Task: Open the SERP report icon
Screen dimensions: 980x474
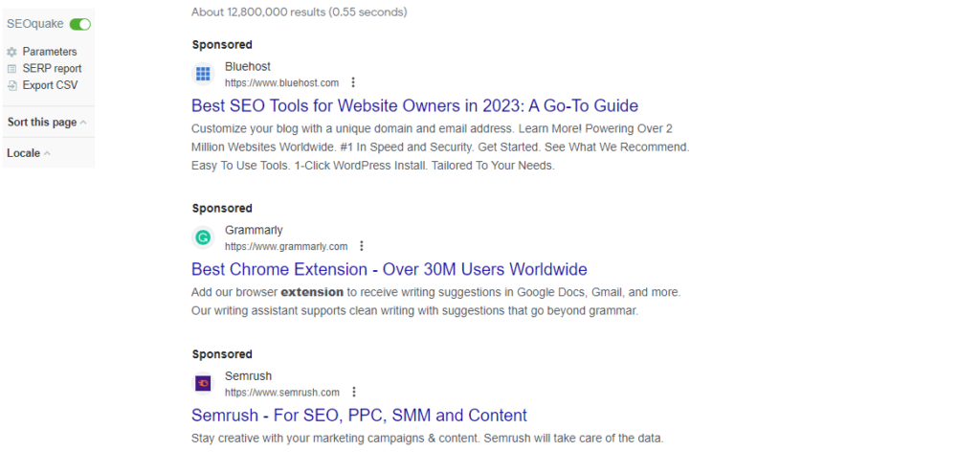Action: (11, 69)
